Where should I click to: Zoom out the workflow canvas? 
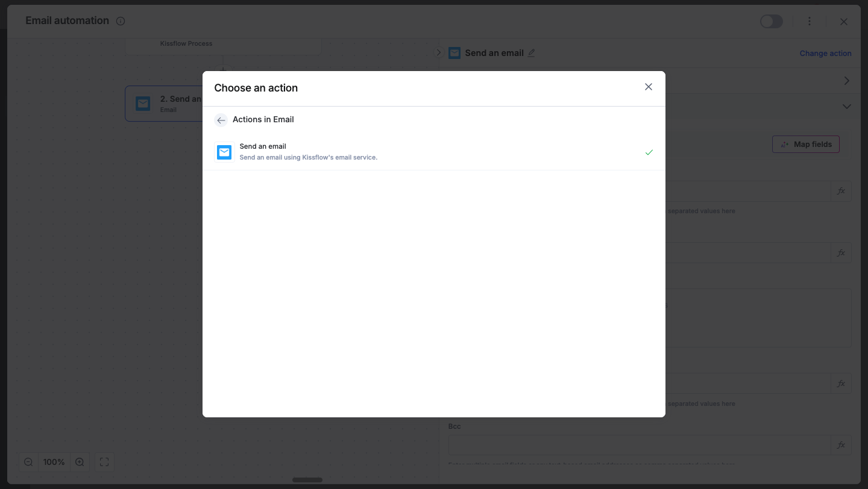coord(28,462)
